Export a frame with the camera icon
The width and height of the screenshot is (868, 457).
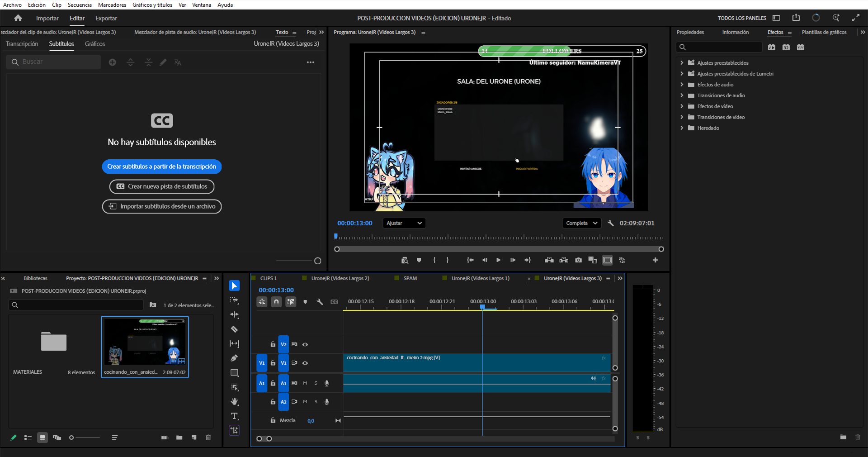click(578, 260)
